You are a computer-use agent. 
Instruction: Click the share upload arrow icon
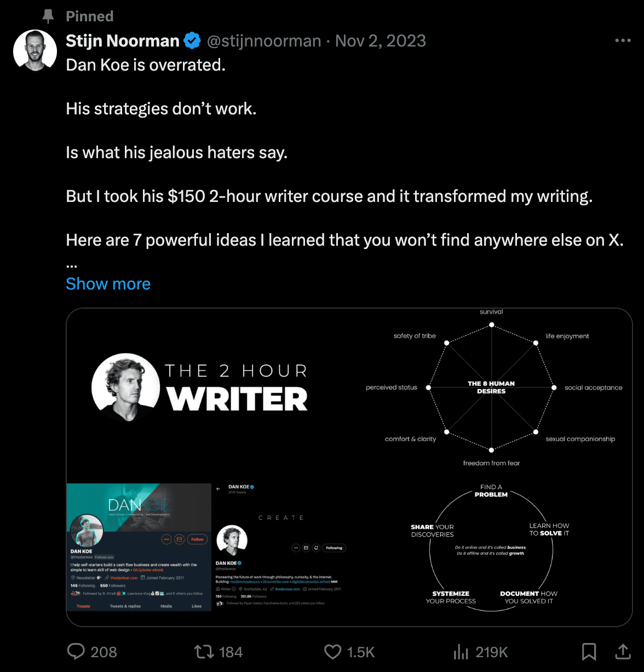[623, 651]
